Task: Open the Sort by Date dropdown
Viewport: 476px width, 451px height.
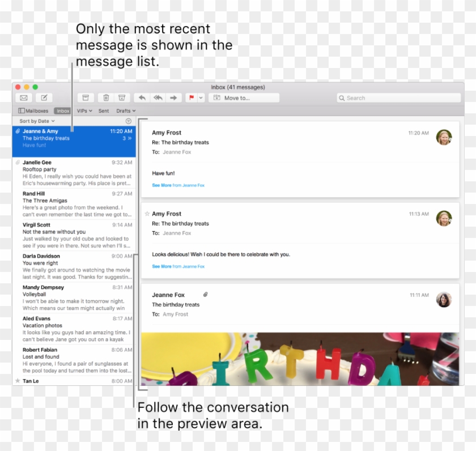Action: pyautogui.click(x=35, y=121)
